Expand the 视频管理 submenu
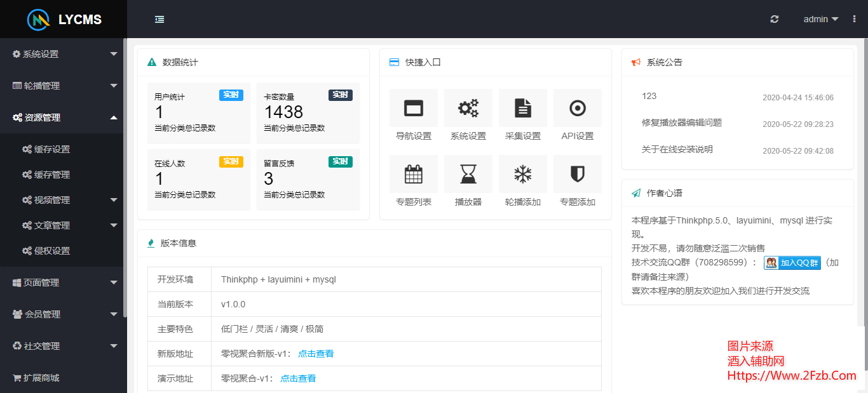The image size is (868, 393). 69,200
